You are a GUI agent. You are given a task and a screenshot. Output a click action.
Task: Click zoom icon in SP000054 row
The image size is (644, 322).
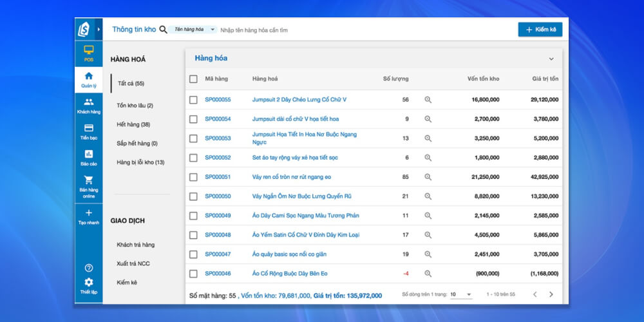point(428,119)
